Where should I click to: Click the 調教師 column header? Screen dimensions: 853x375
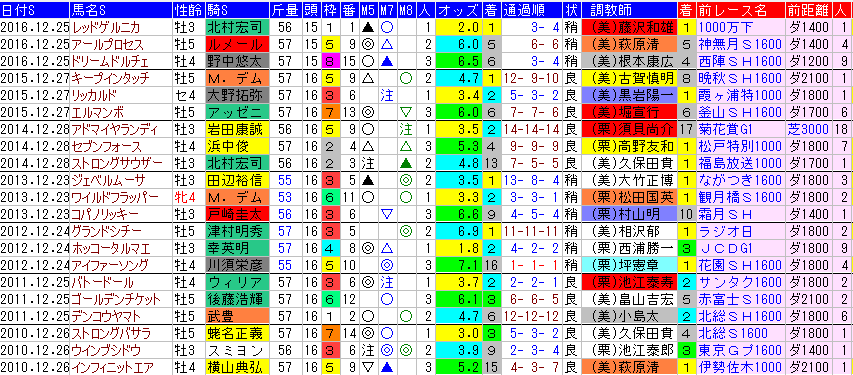tap(628, 9)
